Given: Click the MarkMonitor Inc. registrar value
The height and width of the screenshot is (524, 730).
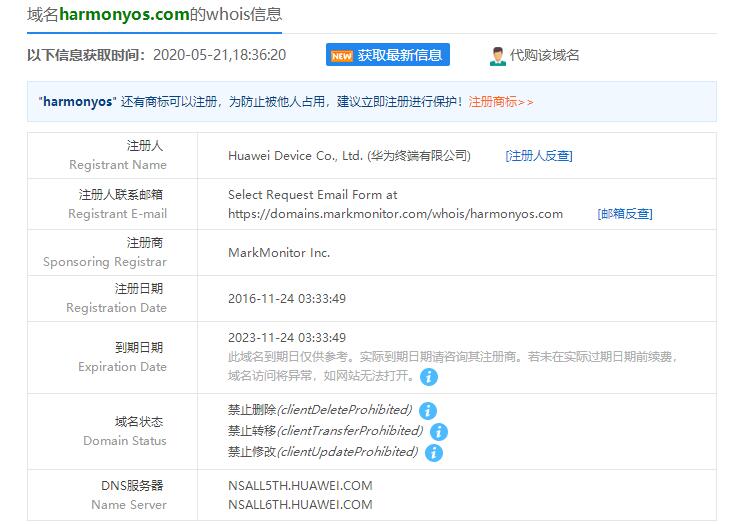Looking at the screenshot, I should click(x=279, y=253).
